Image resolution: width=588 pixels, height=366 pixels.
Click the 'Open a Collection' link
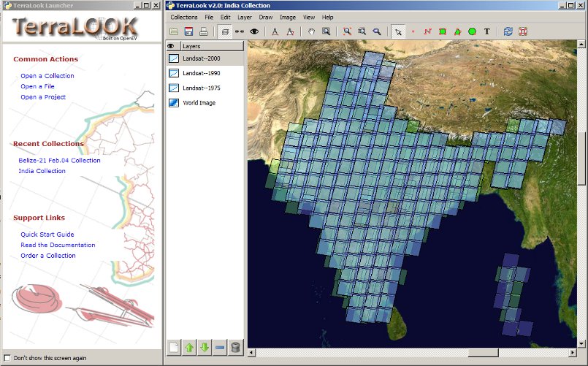[x=47, y=76]
